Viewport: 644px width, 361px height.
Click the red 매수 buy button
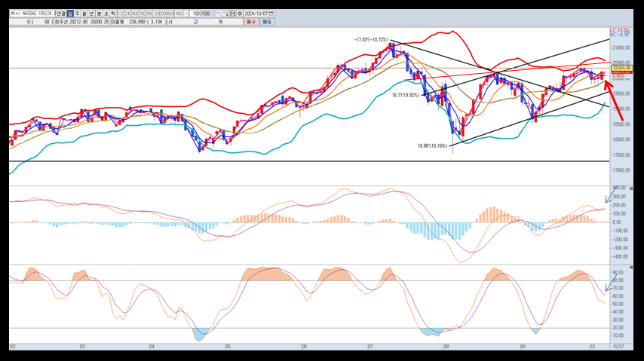(251, 22)
